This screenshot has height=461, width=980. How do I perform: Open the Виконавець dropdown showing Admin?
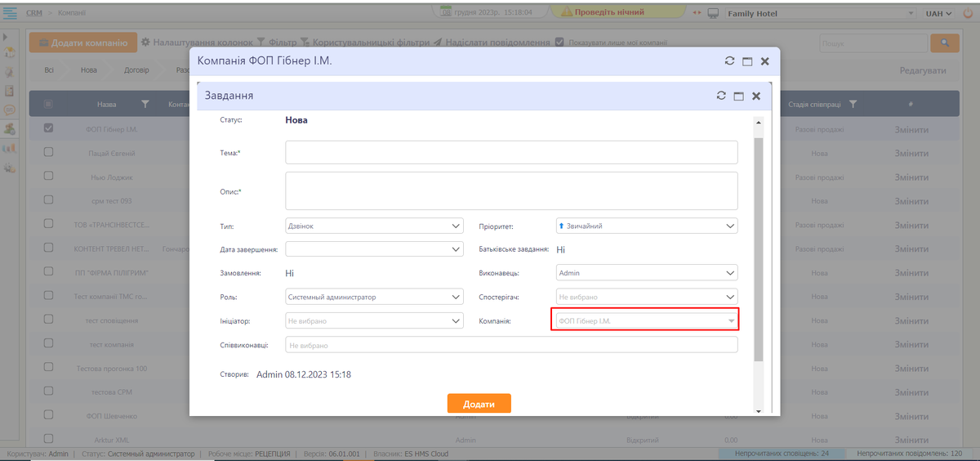click(x=646, y=274)
